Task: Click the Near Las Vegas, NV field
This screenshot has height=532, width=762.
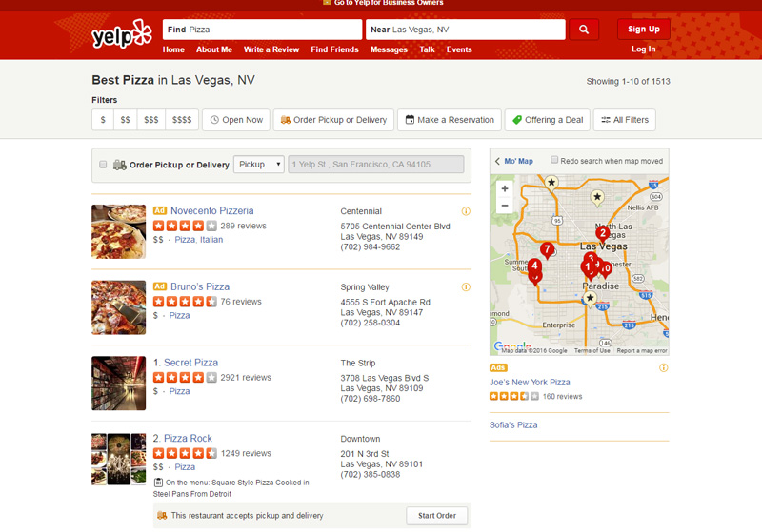Action: [x=466, y=30]
